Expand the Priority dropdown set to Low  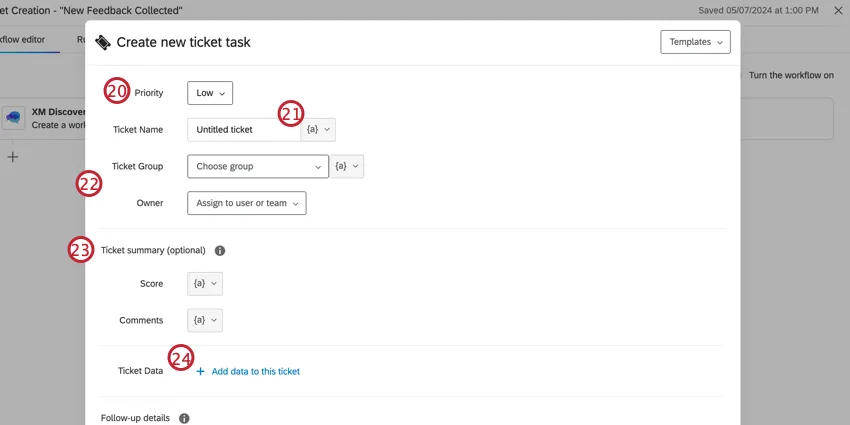coord(209,93)
